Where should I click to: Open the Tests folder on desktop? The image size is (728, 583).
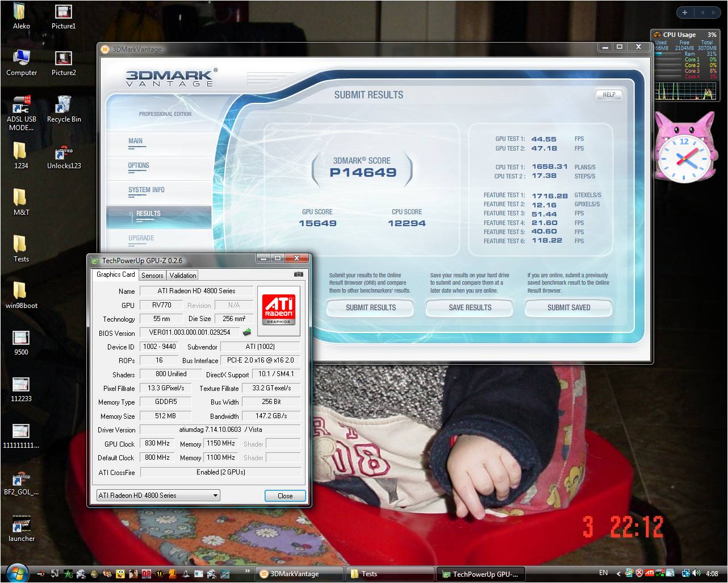click(21, 249)
